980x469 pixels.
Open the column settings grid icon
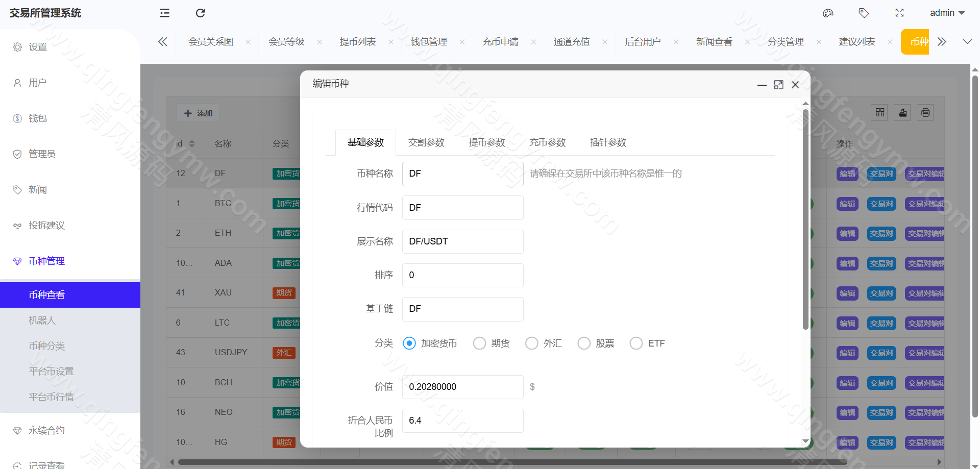[879, 112]
